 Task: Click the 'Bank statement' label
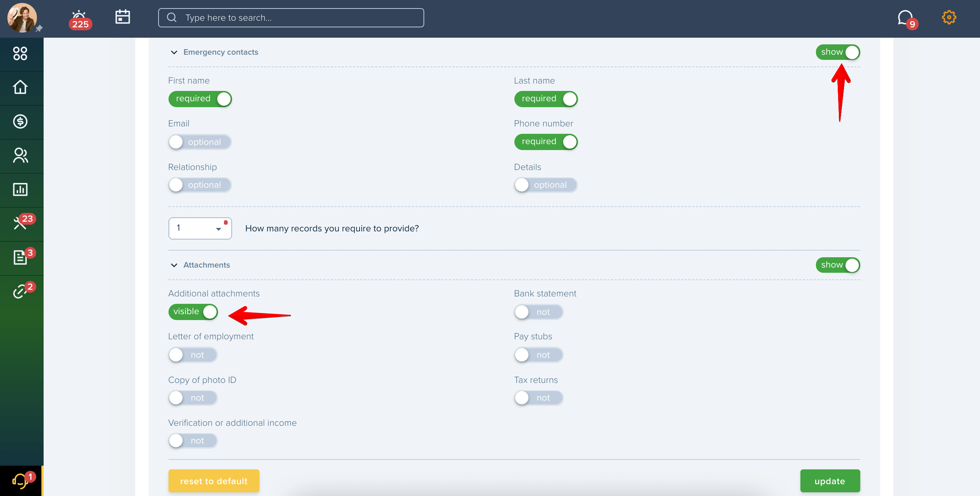(545, 293)
